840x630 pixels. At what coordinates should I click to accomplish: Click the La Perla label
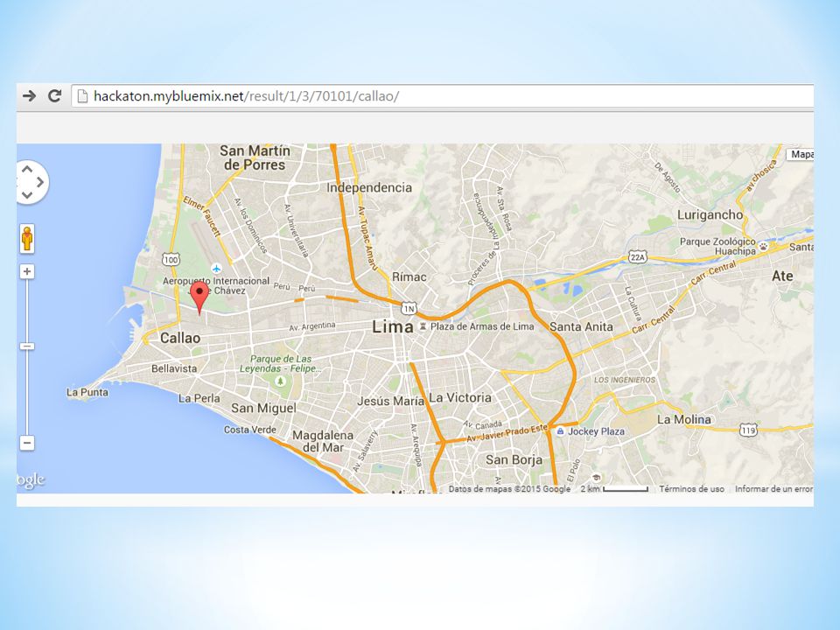(x=199, y=399)
